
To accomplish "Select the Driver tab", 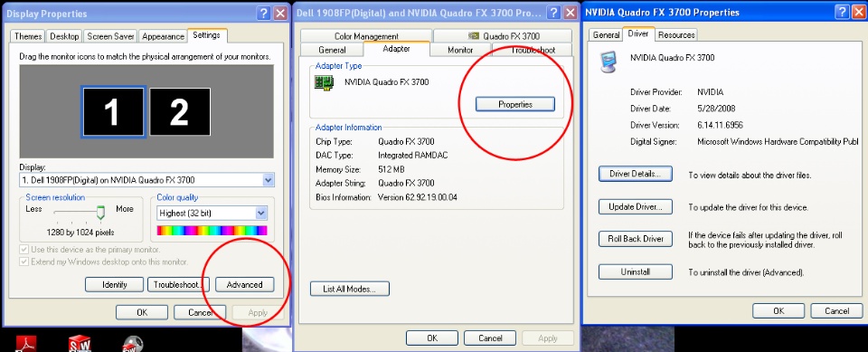I will (638, 33).
